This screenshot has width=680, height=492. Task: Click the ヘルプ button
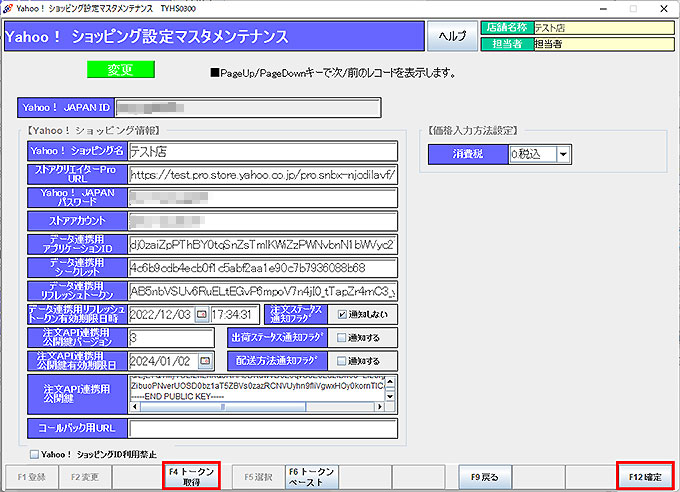[452, 36]
